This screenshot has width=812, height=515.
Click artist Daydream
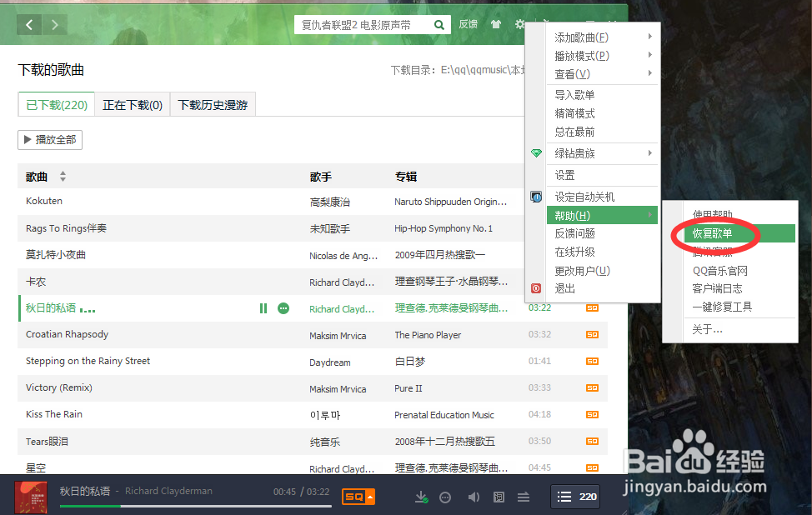click(330, 362)
